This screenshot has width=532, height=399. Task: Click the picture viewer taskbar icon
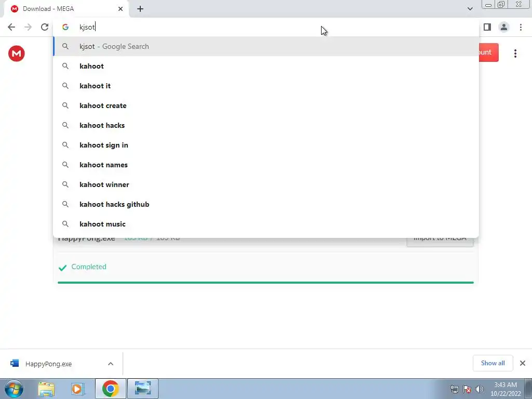[143, 389]
